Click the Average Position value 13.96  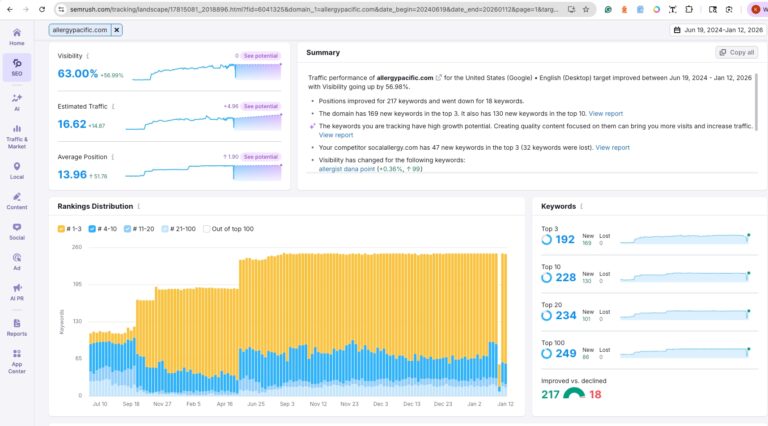(72, 174)
